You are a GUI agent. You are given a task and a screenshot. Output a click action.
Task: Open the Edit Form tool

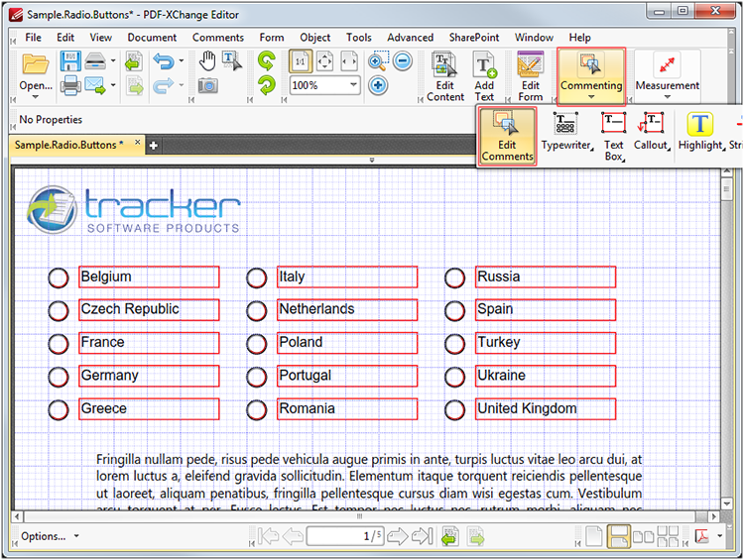pos(531,77)
